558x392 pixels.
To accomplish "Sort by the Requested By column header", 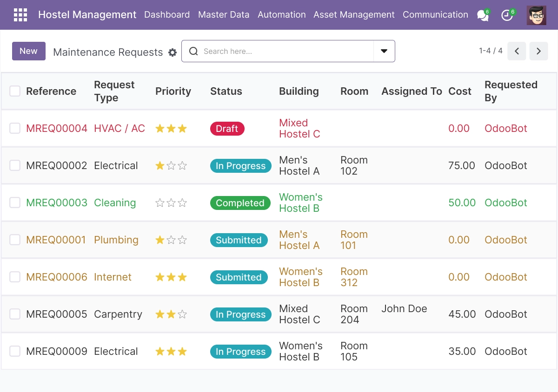I will click(x=511, y=91).
